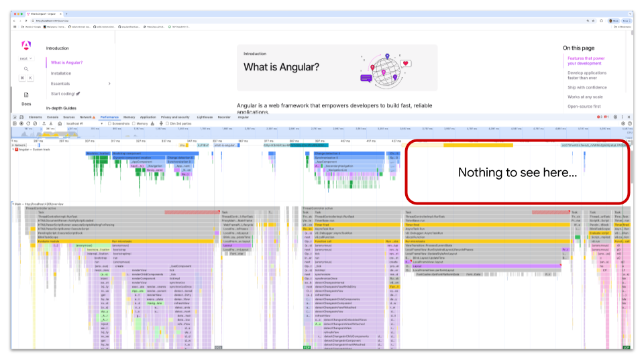Screen dimensions: 644x362
Task: Open a new browser tab with plus
Action: (x=66, y=14)
